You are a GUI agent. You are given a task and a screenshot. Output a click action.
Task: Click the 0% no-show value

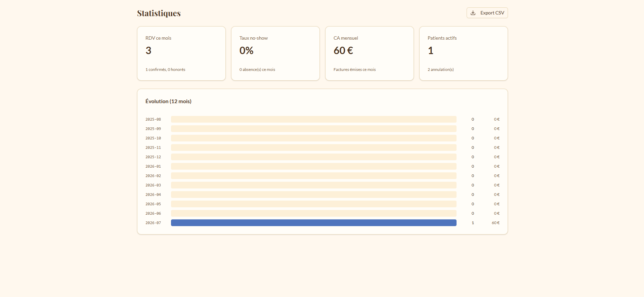(x=246, y=50)
